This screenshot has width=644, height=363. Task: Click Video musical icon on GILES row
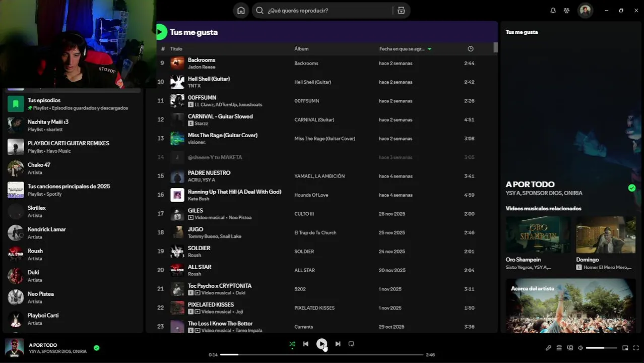coord(190,217)
